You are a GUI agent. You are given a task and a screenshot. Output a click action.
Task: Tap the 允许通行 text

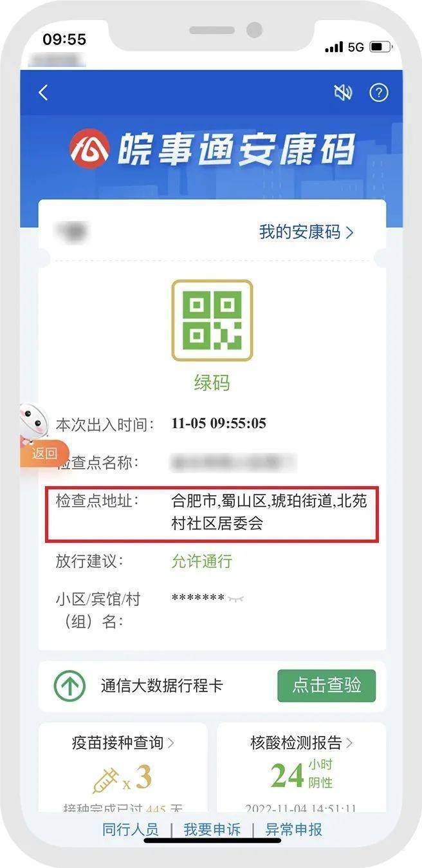tap(201, 561)
